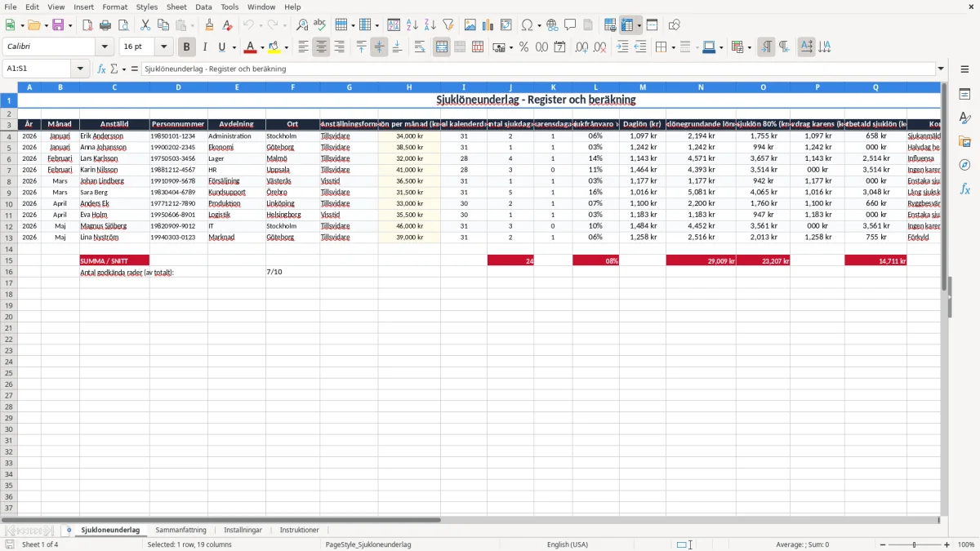The width and height of the screenshot is (980, 551).
Task: Click the AutoFilter funnel icon
Action: pos(448,25)
